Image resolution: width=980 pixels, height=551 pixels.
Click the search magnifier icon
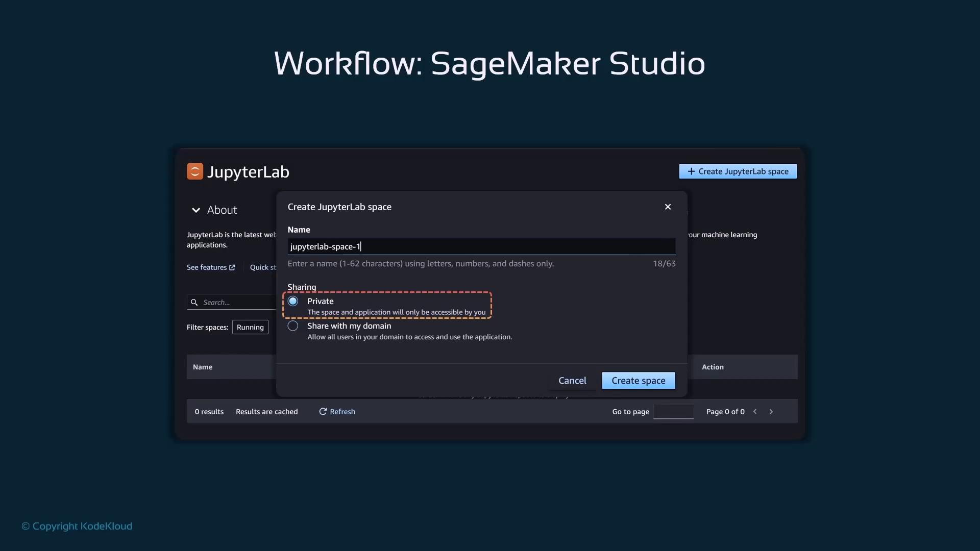click(194, 303)
